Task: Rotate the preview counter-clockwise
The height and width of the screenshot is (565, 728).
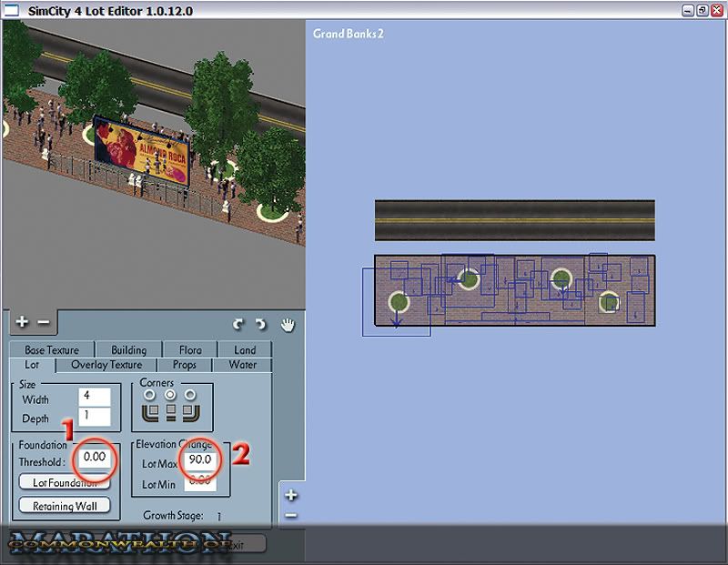Action: (x=239, y=323)
